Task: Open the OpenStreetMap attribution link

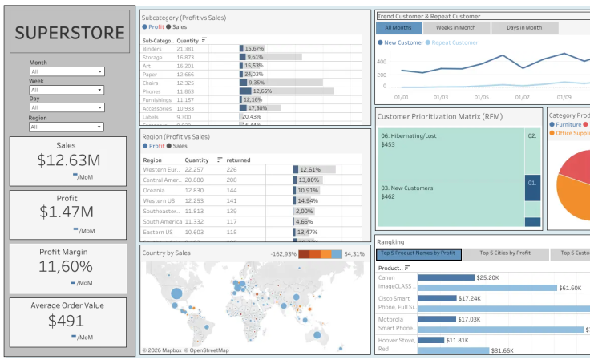Action: [x=209, y=350]
